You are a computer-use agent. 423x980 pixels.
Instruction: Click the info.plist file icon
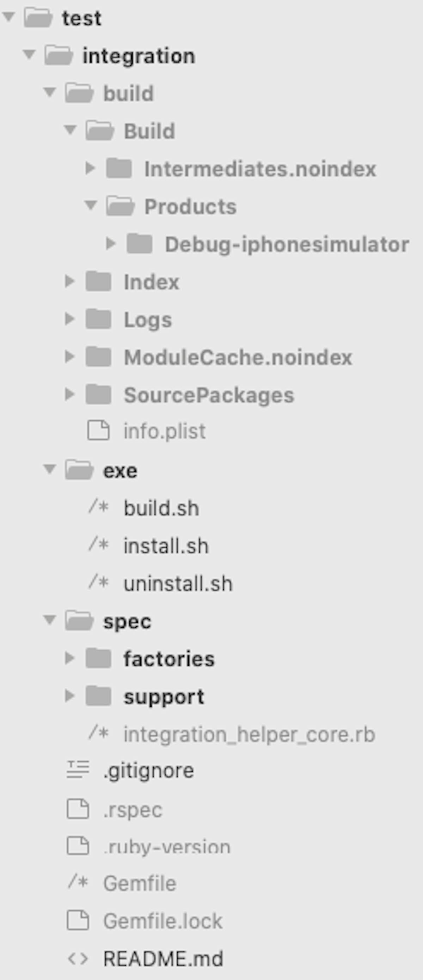[98, 431]
